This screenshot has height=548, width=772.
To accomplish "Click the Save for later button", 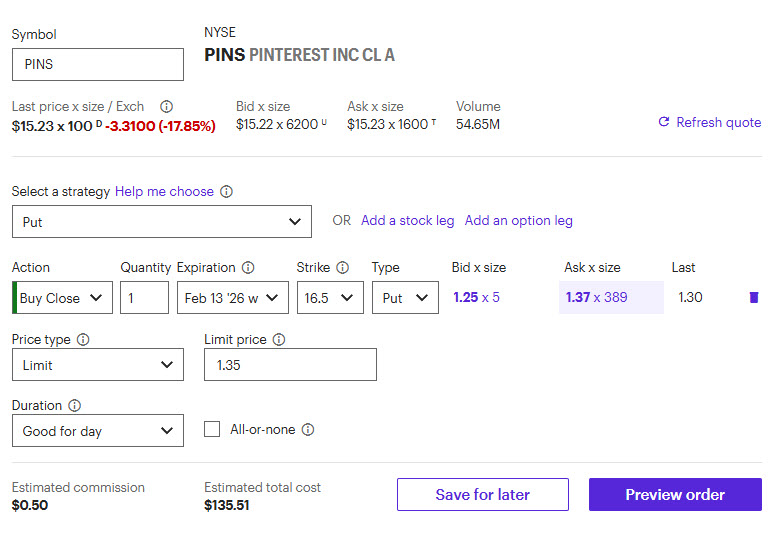I will point(483,495).
